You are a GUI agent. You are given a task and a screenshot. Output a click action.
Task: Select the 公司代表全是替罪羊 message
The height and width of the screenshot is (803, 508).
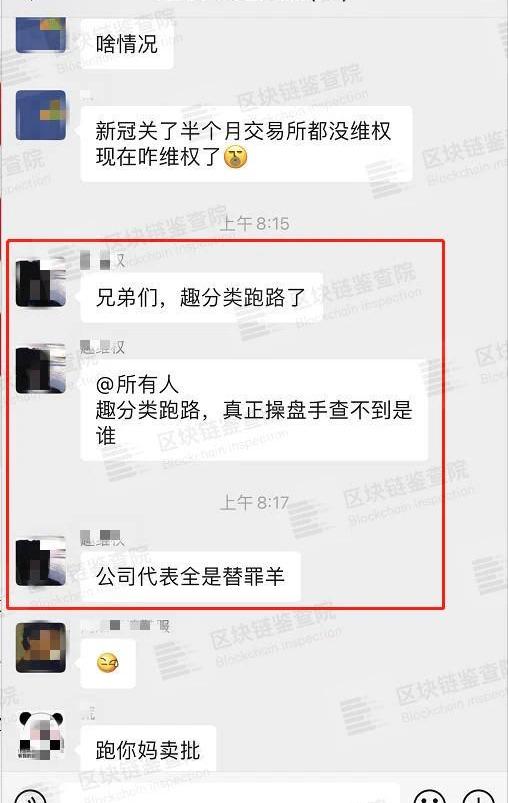pyautogui.click(x=190, y=576)
